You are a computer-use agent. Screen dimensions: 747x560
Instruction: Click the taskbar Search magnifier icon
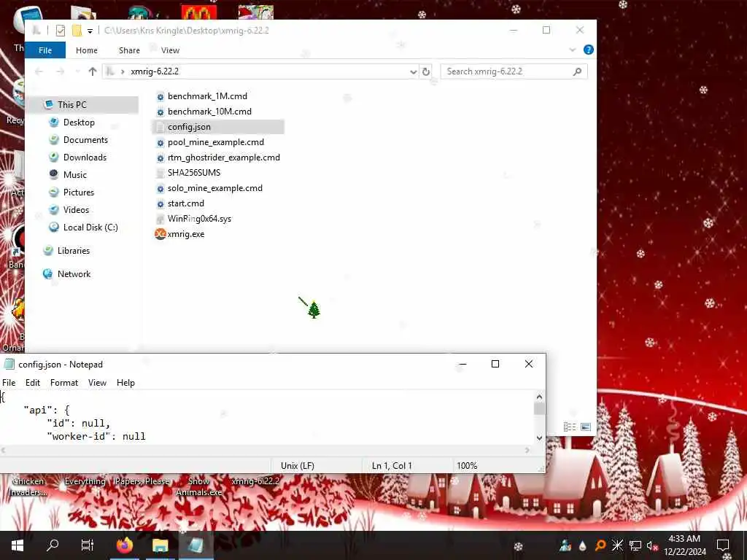point(53,545)
